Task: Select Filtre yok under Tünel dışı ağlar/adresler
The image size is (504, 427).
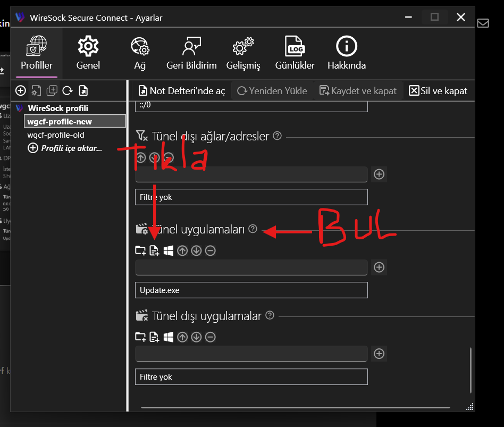Action: pos(251,197)
